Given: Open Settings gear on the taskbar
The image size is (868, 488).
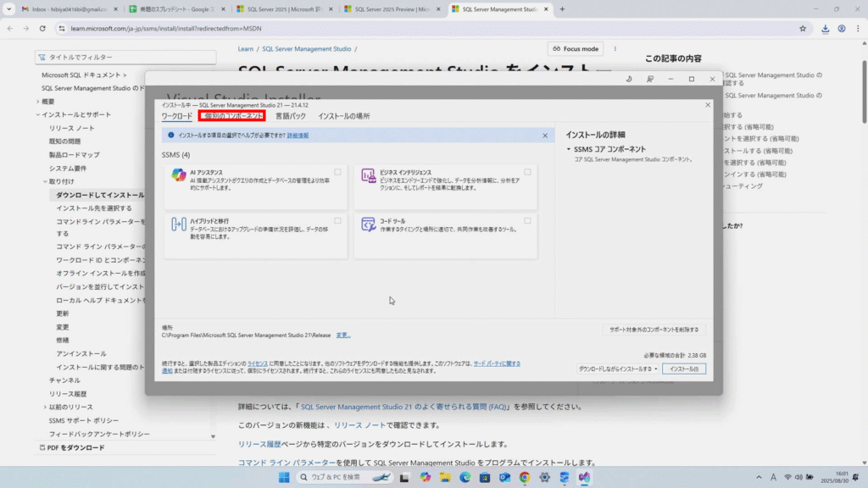Looking at the screenshot, I should coord(544,477).
